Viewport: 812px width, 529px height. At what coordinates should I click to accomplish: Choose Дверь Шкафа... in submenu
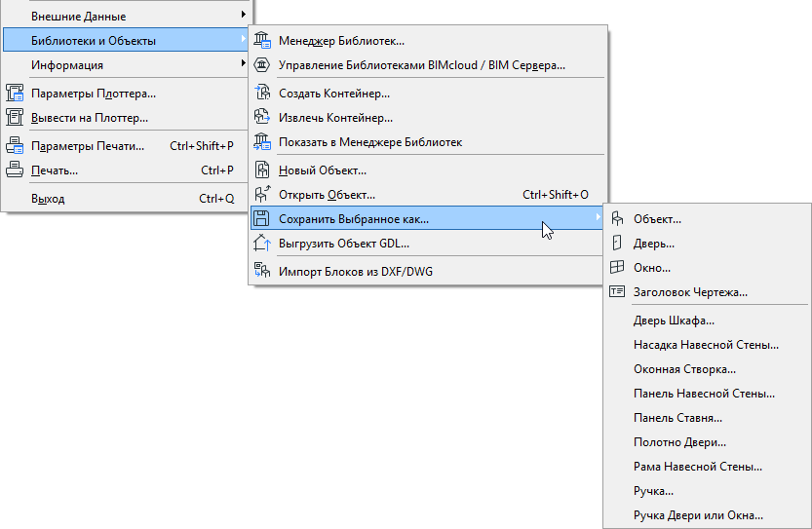point(707,321)
